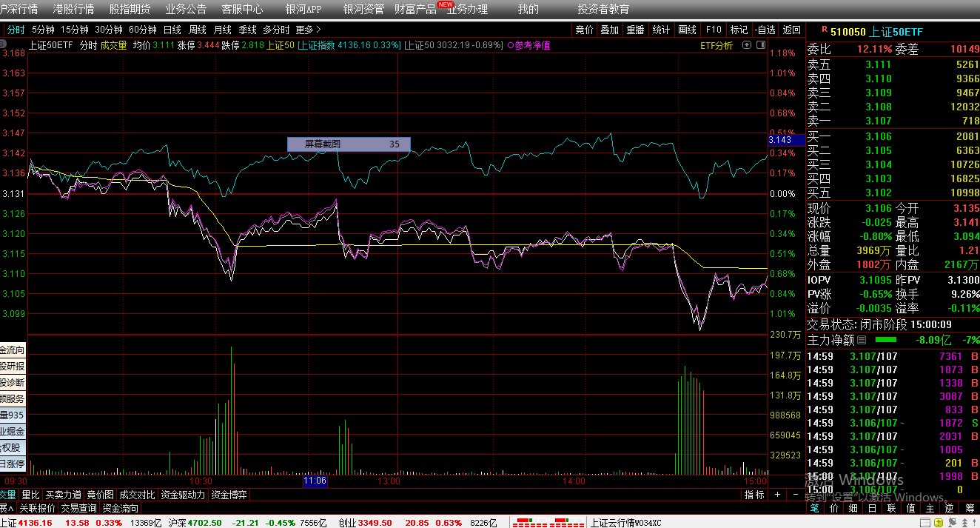This screenshot has width=980, height=528.
Task: Switch to 60分钟 chart period
Action: click(x=142, y=30)
